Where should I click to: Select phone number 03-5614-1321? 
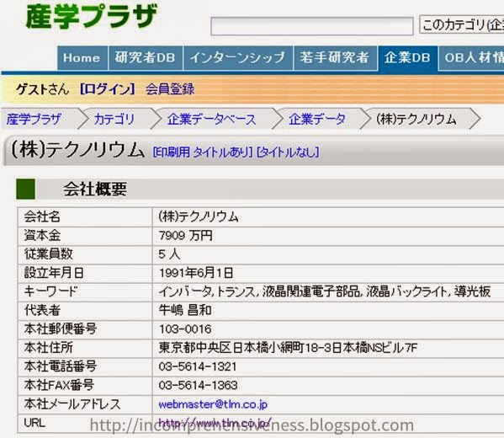coord(198,366)
